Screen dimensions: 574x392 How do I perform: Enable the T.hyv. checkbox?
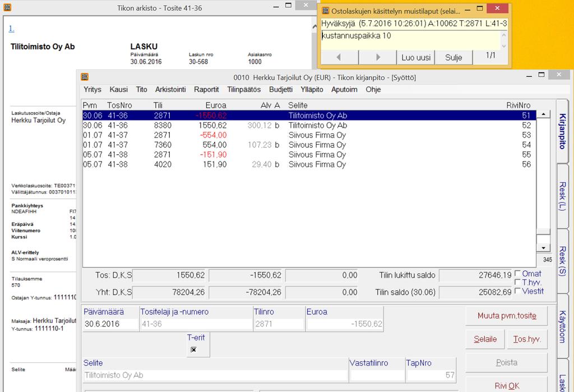[517, 282]
